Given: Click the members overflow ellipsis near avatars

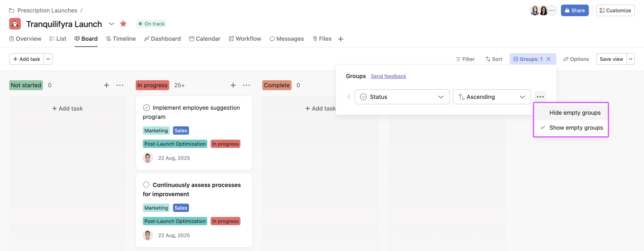Looking at the screenshot, I should pos(552,10).
